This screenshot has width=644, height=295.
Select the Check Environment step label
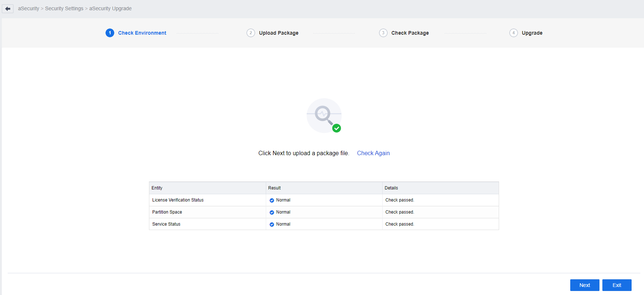tap(142, 33)
